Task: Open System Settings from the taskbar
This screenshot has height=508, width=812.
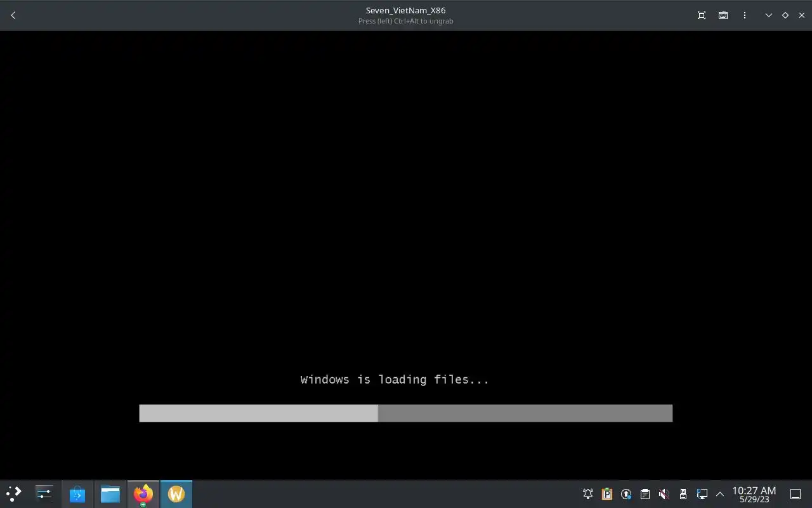Action: click(x=44, y=493)
